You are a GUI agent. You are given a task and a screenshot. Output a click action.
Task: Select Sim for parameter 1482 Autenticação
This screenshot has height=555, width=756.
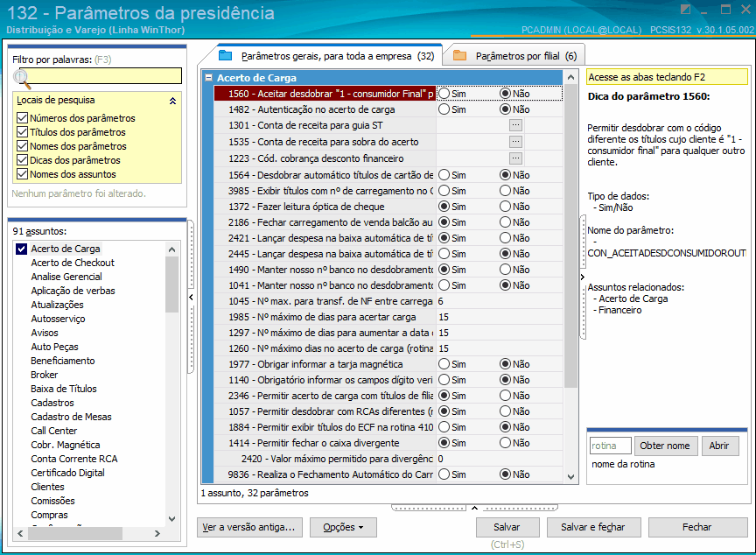(x=444, y=109)
